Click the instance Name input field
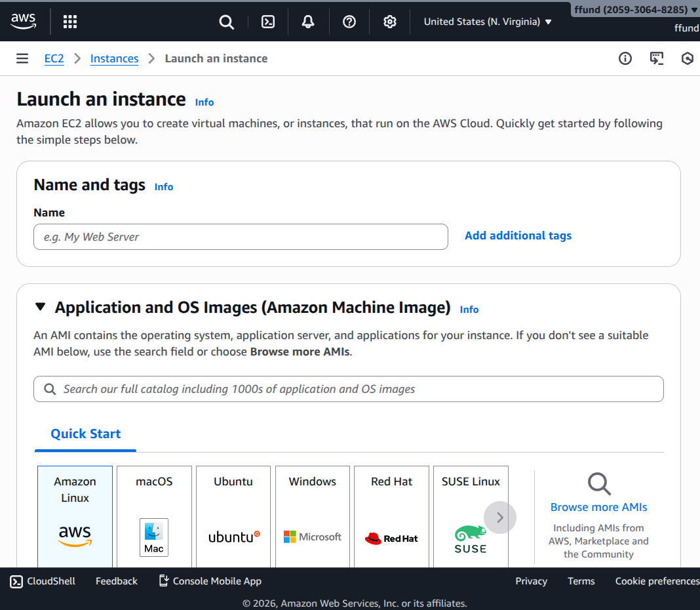This screenshot has height=610, width=700. (x=241, y=237)
